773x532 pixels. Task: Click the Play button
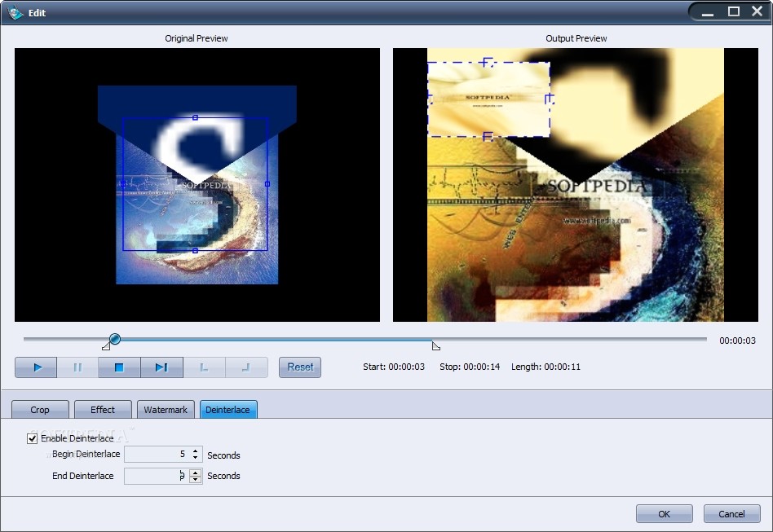coord(36,367)
